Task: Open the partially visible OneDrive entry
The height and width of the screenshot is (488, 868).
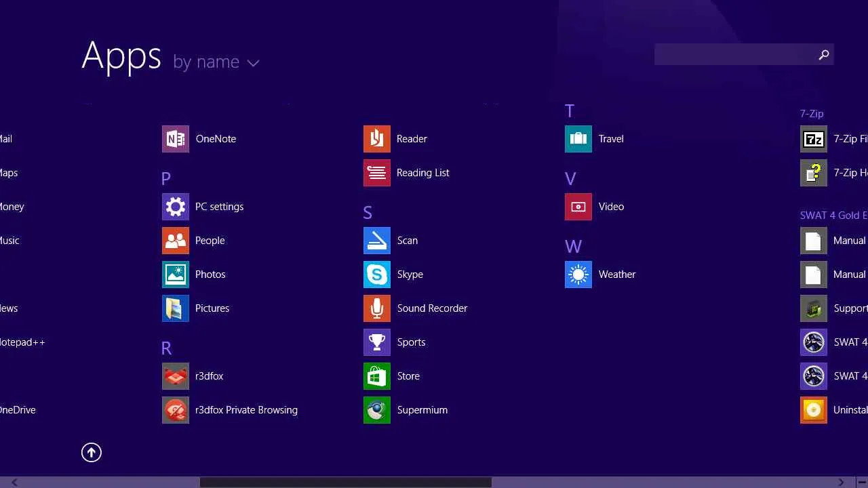Action: pyautogui.click(x=18, y=410)
